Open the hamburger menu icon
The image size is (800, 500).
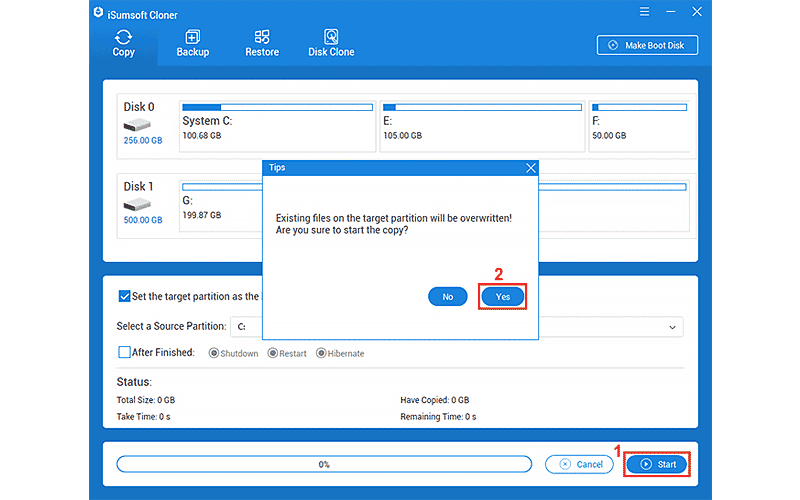(644, 12)
